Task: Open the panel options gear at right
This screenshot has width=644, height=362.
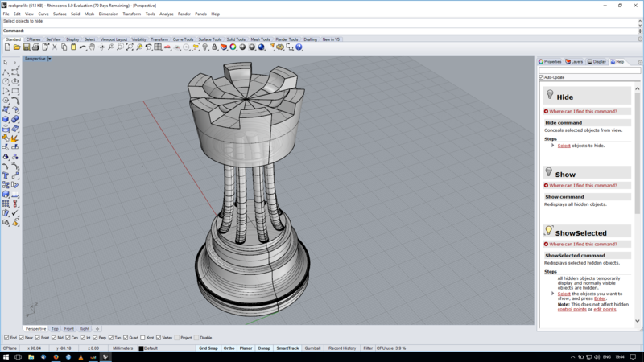Action: coord(640,62)
